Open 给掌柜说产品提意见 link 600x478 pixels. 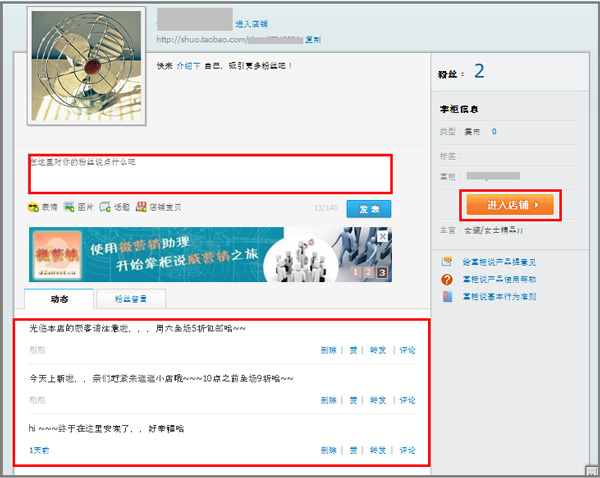499,262
